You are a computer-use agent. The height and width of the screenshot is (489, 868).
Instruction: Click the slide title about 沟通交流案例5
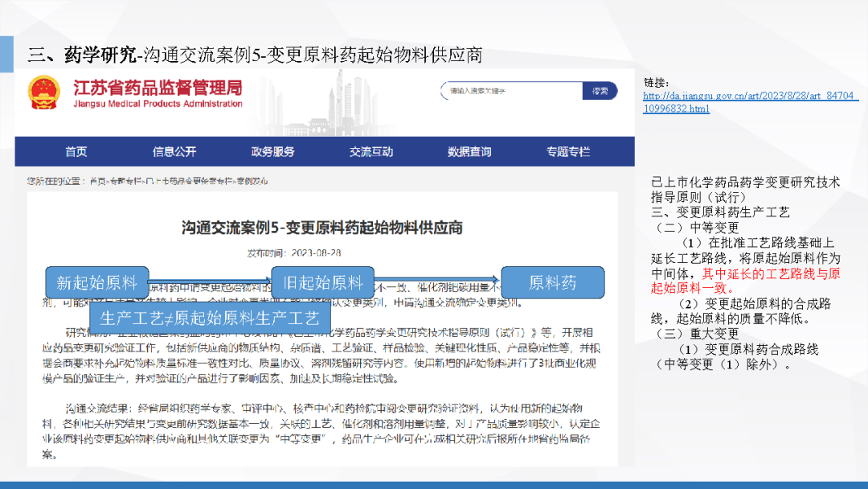[255, 55]
